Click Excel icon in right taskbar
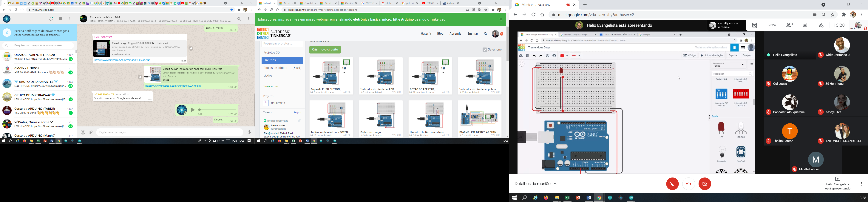Screen dimensions: 868x202 [567, 198]
